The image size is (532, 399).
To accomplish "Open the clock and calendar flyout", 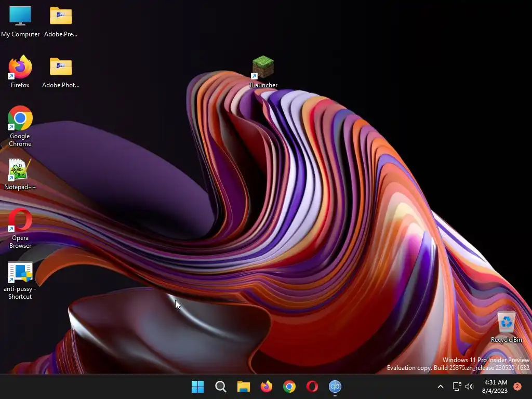I will click(x=495, y=387).
